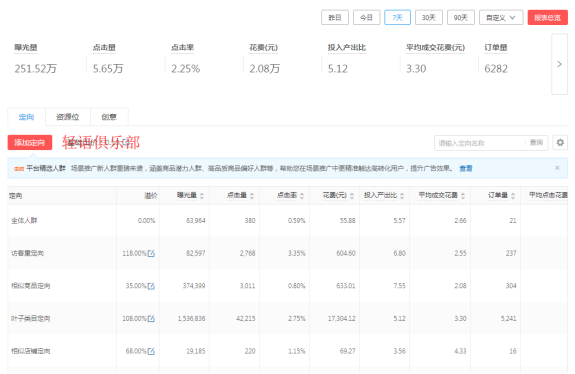Select the 昨日 date filter

[335, 18]
